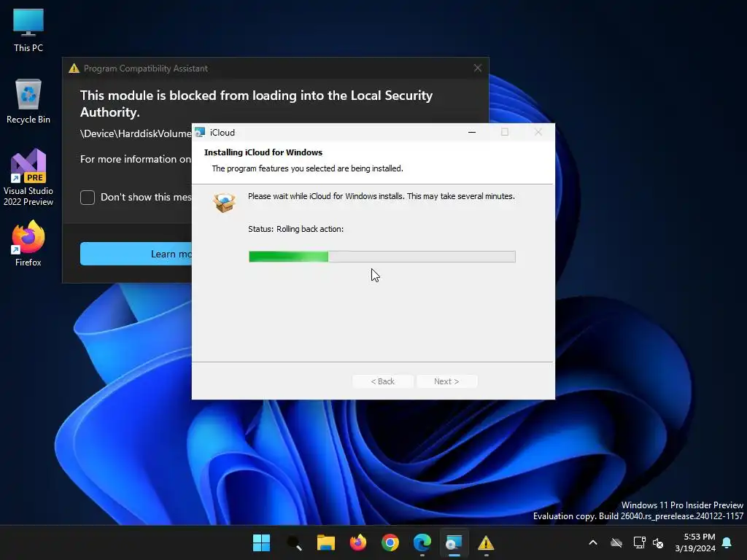Click the iCloud window title text
This screenshot has height=560, width=747.
pos(222,133)
